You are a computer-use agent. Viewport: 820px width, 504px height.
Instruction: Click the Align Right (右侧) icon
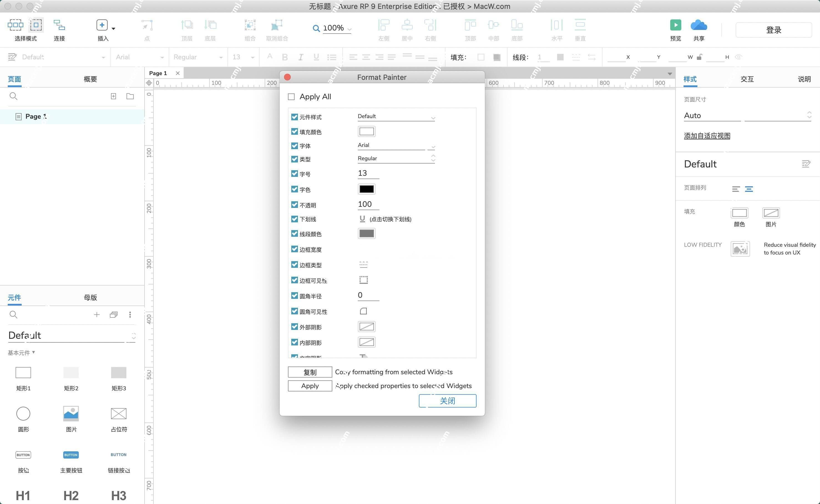coord(430,25)
